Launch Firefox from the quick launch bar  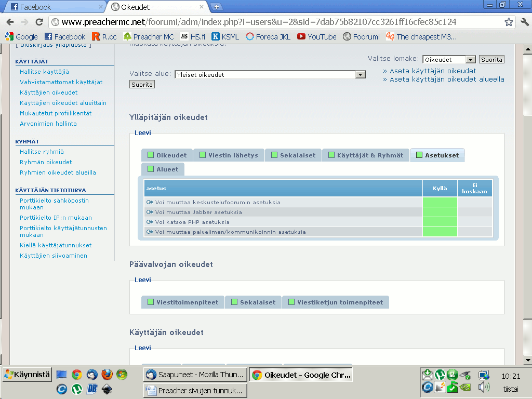(x=107, y=374)
